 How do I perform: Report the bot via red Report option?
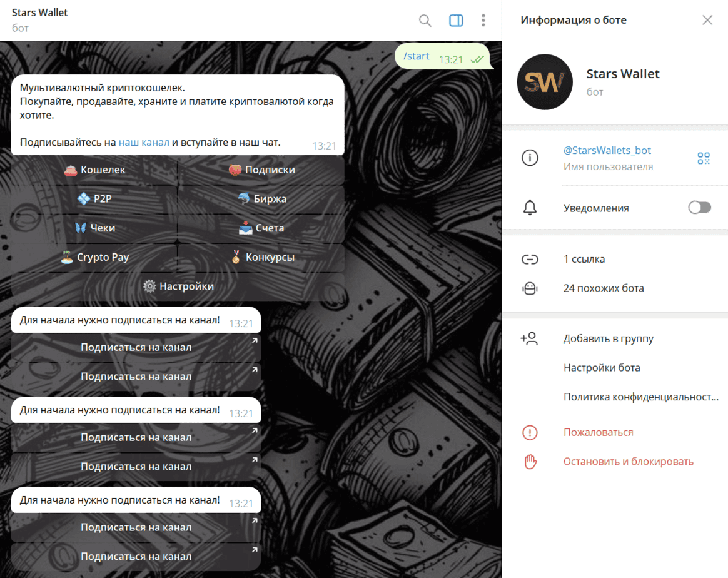598,432
